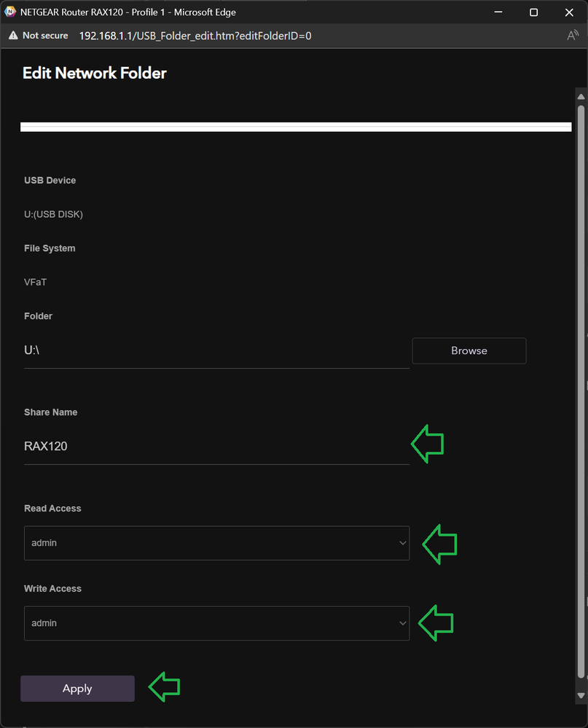
Task: Click the scrollbar down arrow
Action: (581, 695)
